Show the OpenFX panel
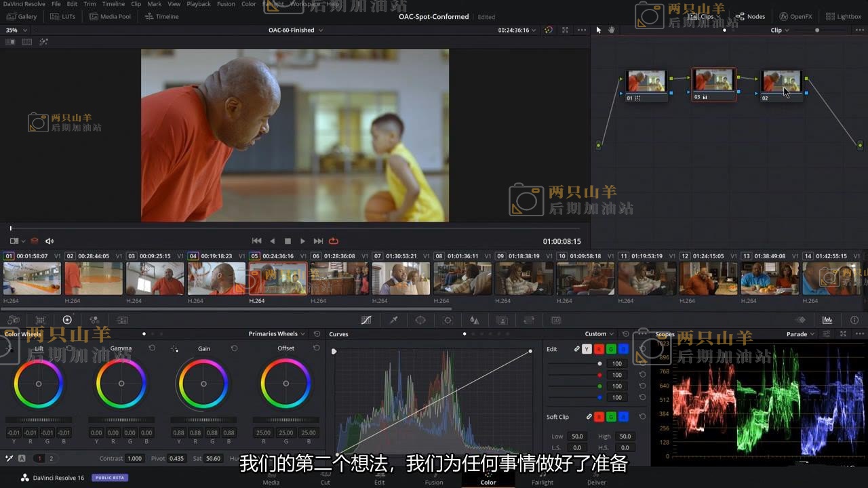Viewport: 868px width, 488px height. pyautogui.click(x=795, y=16)
